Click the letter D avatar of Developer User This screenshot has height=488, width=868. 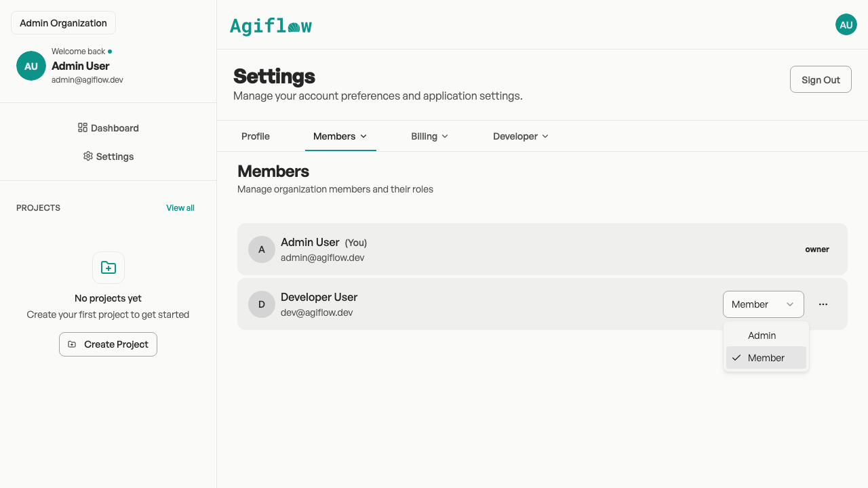[x=262, y=304]
